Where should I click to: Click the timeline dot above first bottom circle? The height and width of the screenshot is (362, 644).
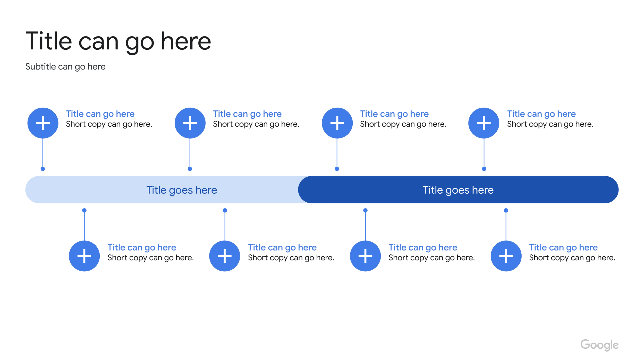[84, 210]
